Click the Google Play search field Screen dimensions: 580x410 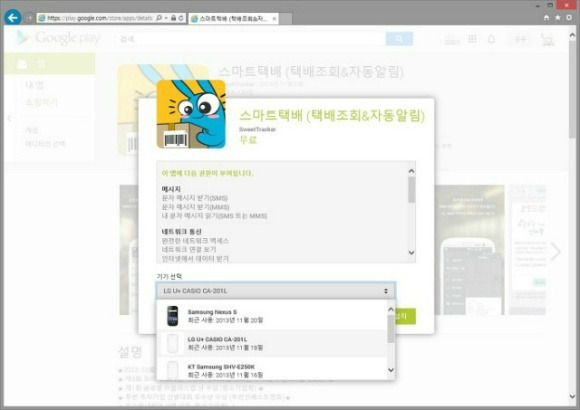251,39
